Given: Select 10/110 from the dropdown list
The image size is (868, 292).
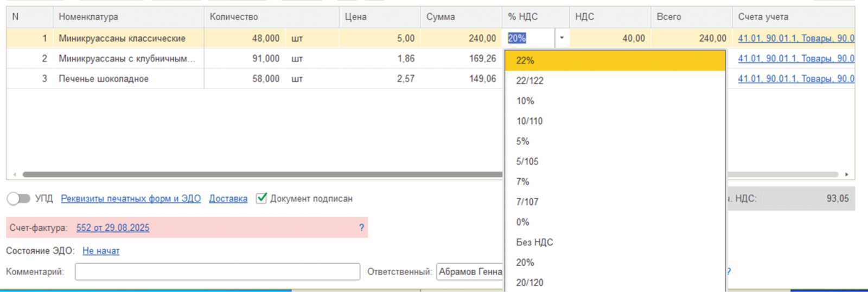Looking at the screenshot, I should pyautogui.click(x=615, y=121).
